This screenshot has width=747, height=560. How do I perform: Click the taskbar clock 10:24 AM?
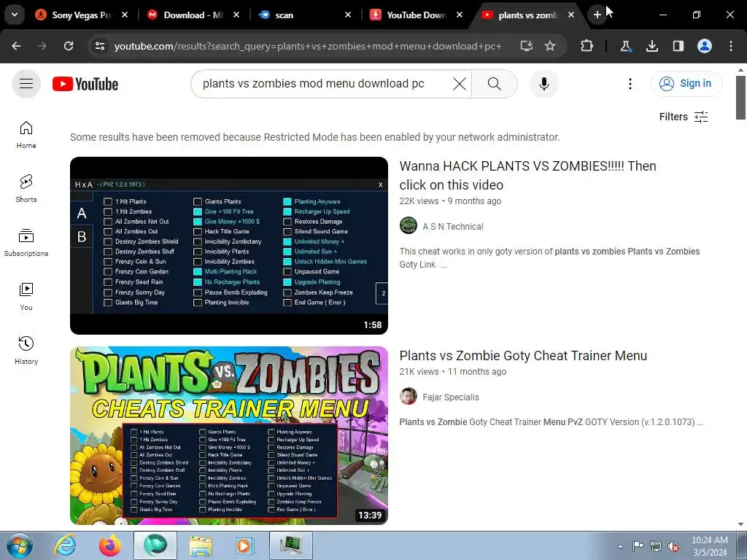click(710, 540)
